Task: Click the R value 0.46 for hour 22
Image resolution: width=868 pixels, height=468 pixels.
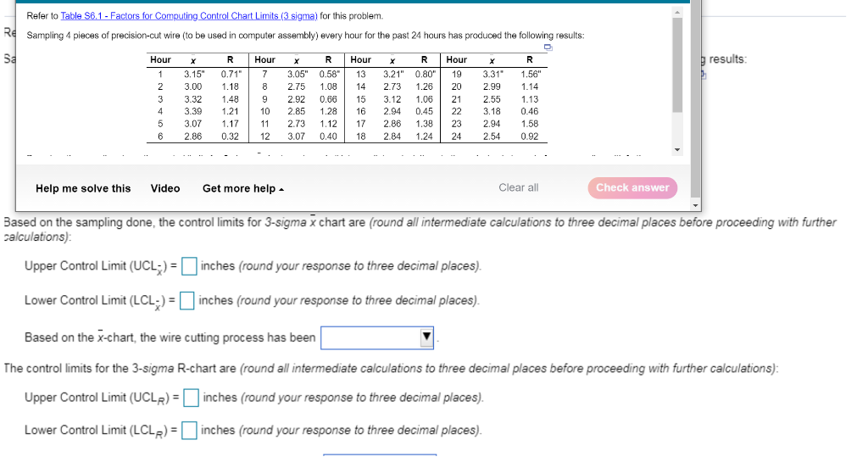Action: coord(529,111)
